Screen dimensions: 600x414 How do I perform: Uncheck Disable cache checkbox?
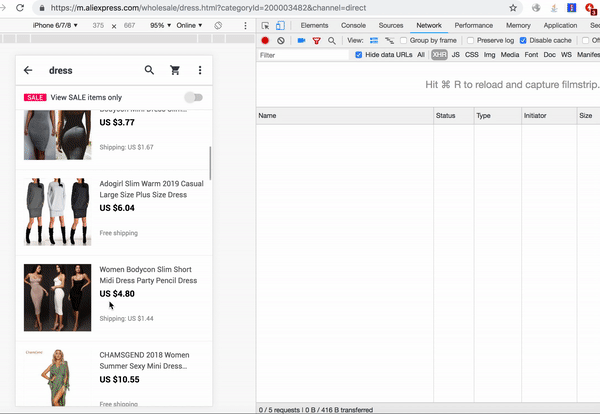tap(523, 41)
